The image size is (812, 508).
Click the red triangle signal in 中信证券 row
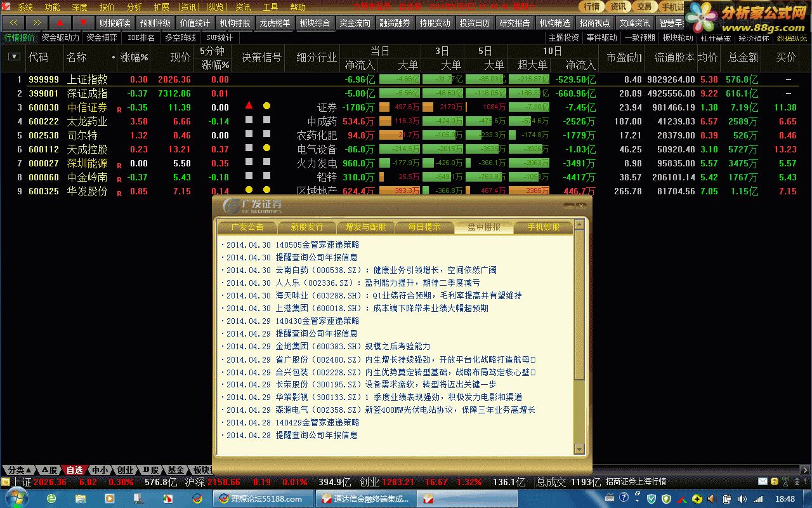click(249, 105)
